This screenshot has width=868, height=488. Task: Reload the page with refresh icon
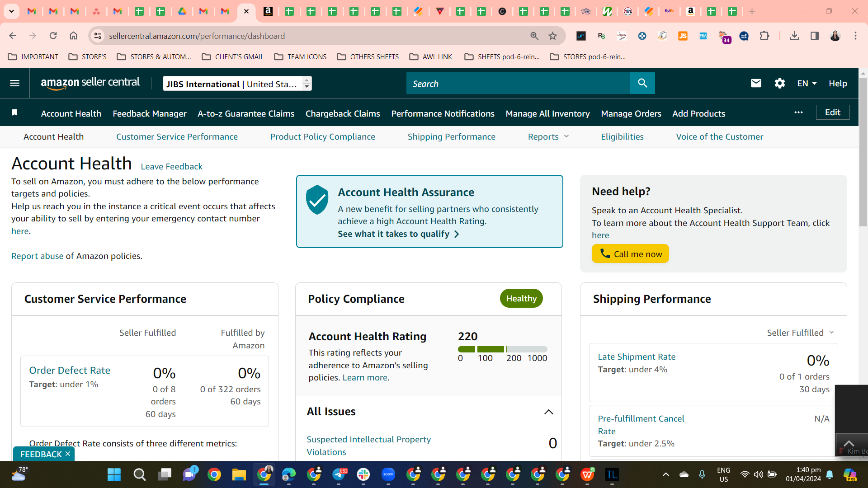point(53,36)
